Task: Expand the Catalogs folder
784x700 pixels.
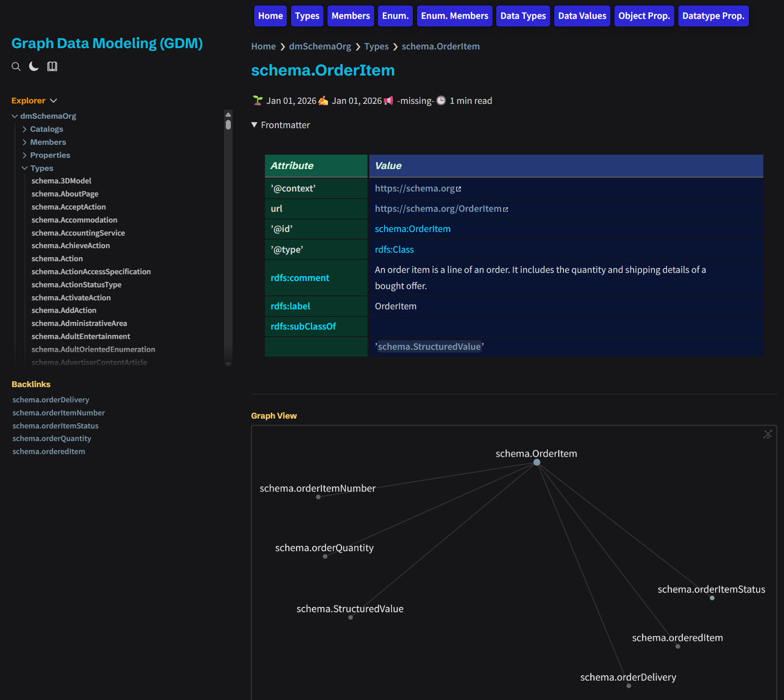Action: (25, 129)
